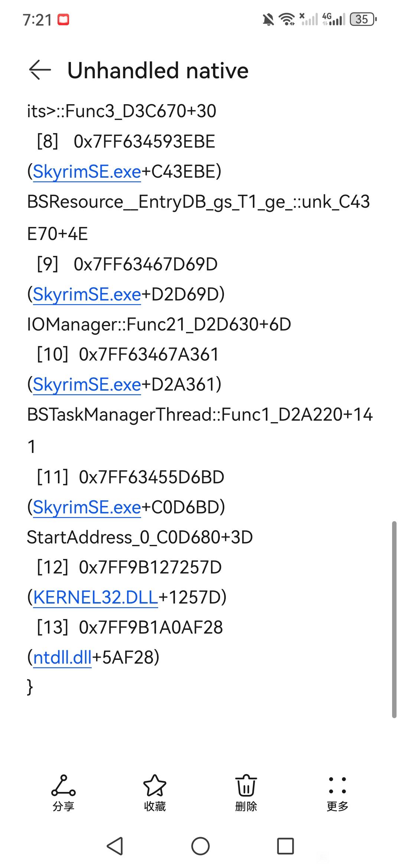Screen dimensions: 401x868
Task: Open the more options dots (更多)
Action: click(338, 793)
